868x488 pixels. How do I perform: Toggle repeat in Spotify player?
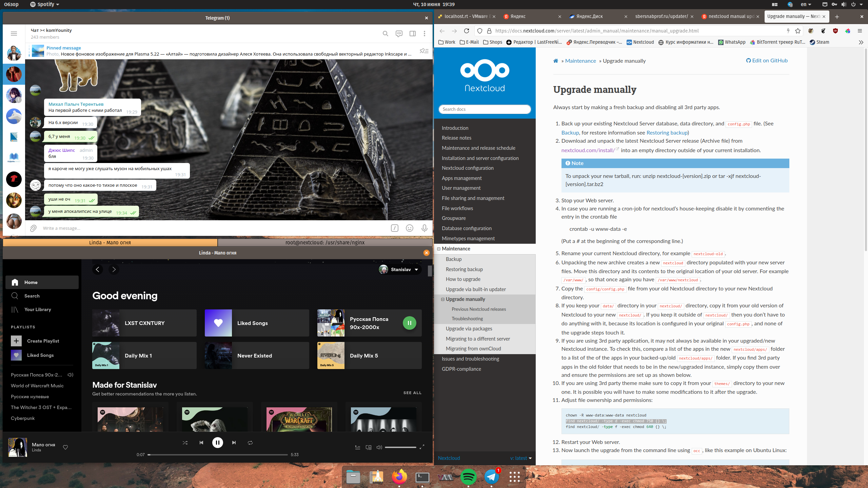pos(250,443)
